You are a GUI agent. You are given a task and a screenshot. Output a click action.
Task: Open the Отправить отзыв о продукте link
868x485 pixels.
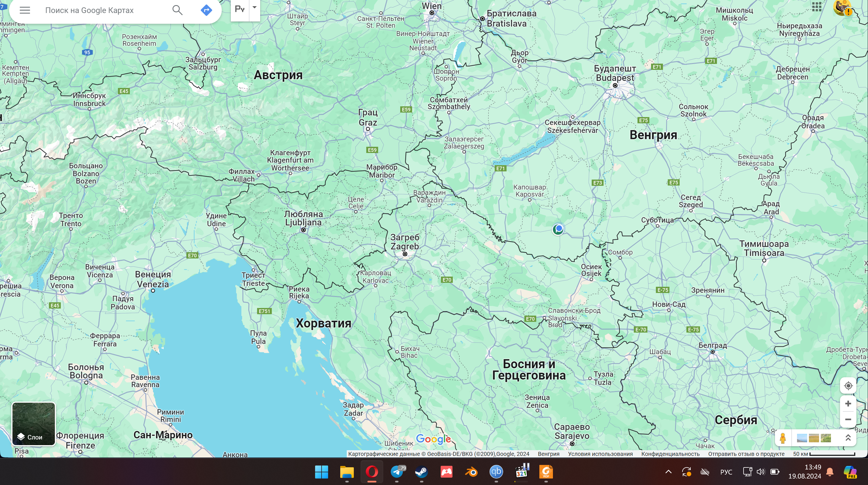[746, 454]
